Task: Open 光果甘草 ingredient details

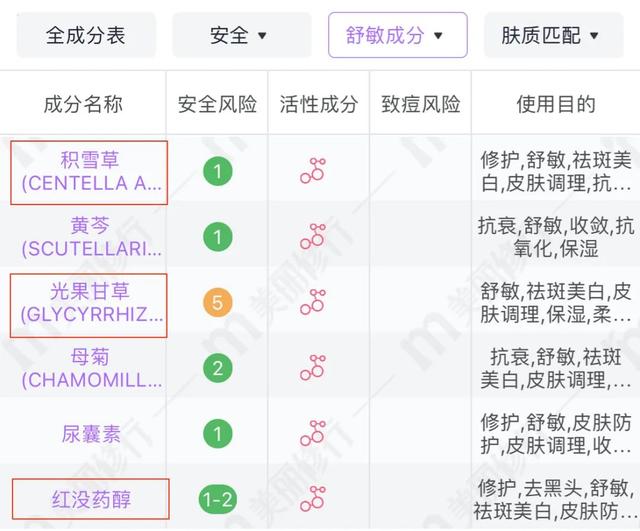Action: point(89,302)
